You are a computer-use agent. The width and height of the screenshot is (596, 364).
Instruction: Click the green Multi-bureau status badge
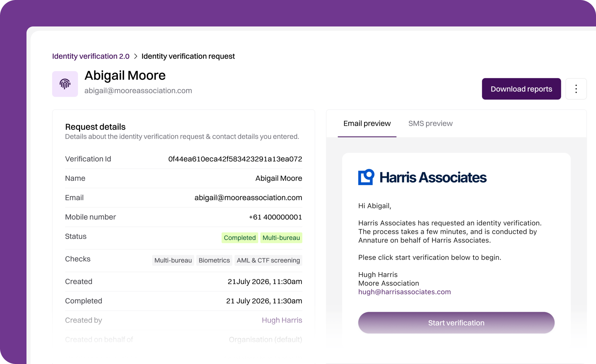pos(281,238)
